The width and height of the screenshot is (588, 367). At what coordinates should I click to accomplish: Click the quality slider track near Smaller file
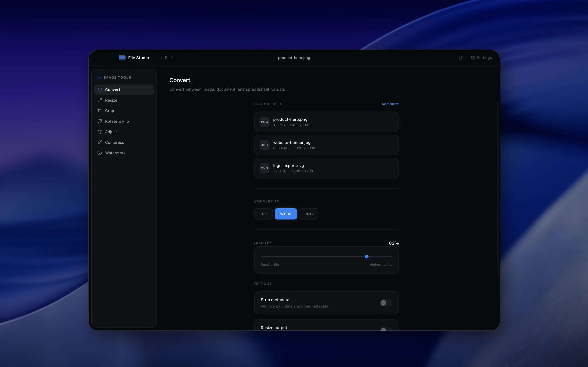tap(269, 257)
